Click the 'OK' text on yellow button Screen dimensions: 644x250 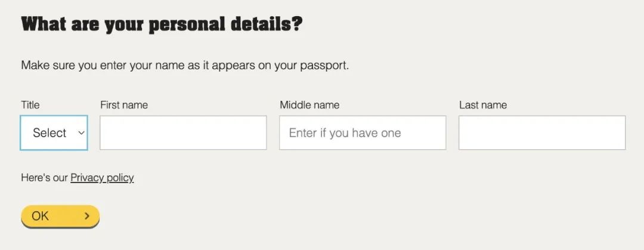point(41,216)
